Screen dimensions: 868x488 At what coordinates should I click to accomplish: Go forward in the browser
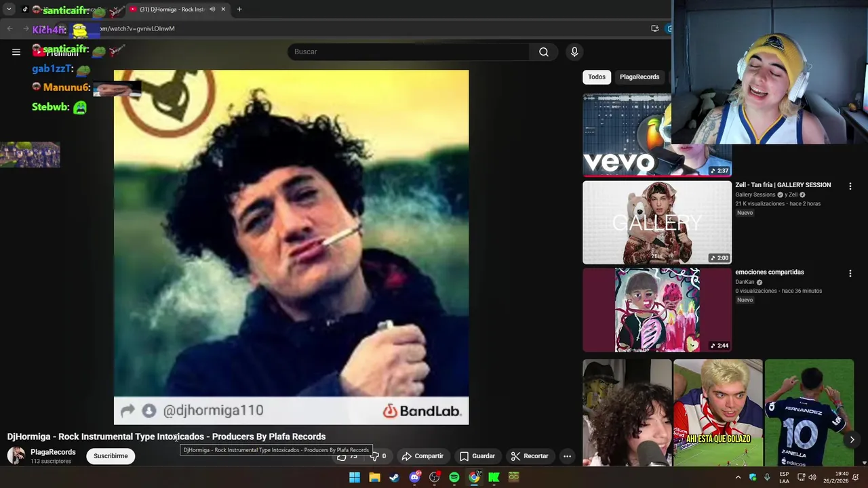tap(27, 28)
